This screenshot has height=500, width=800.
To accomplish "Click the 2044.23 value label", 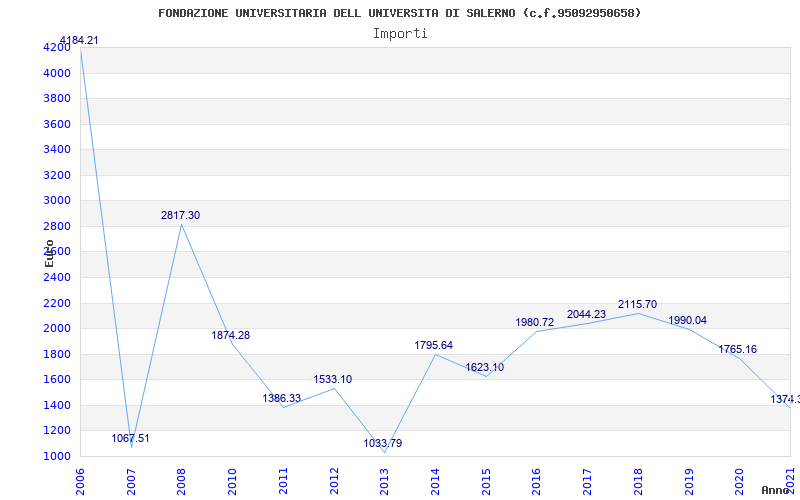I will coord(586,314).
